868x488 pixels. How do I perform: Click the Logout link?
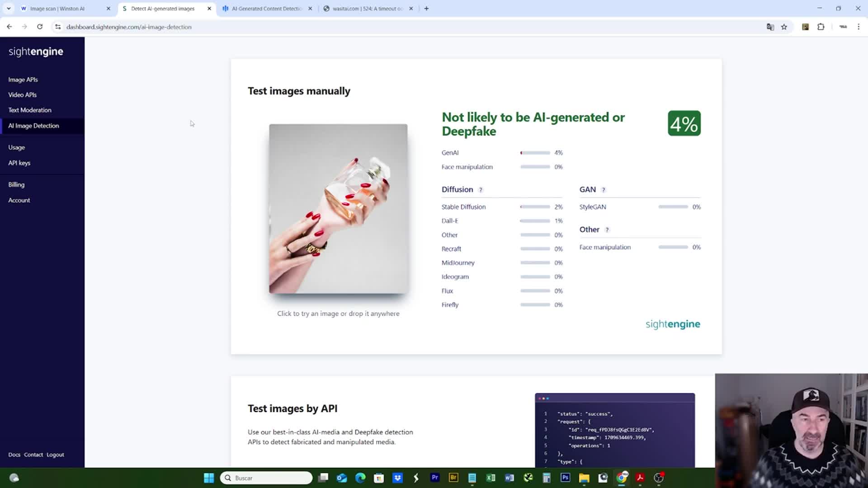[x=55, y=455]
